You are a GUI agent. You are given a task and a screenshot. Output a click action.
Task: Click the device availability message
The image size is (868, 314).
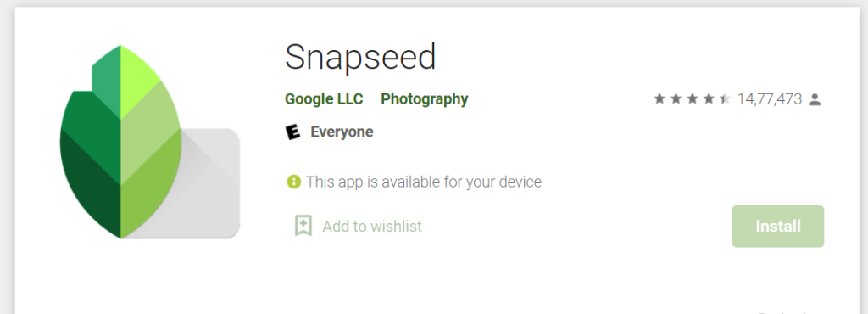pyautogui.click(x=424, y=182)
